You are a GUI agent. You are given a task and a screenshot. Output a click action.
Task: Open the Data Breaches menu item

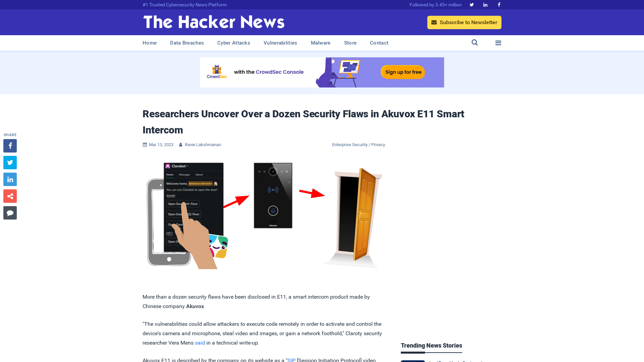click(187, 43)
